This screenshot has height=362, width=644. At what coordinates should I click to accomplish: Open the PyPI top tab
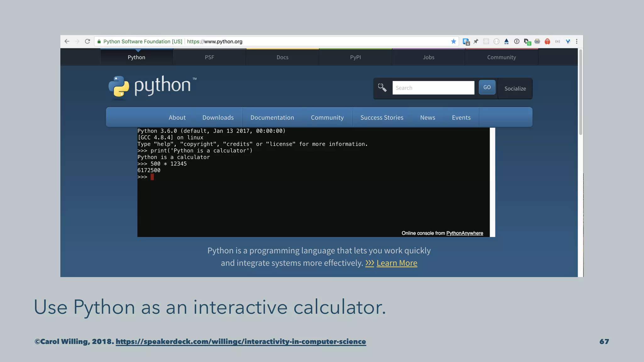click(356, 57)
